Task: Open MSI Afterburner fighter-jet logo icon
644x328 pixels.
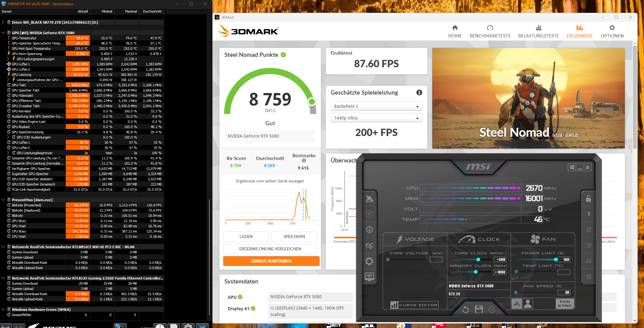Action: 369,198
